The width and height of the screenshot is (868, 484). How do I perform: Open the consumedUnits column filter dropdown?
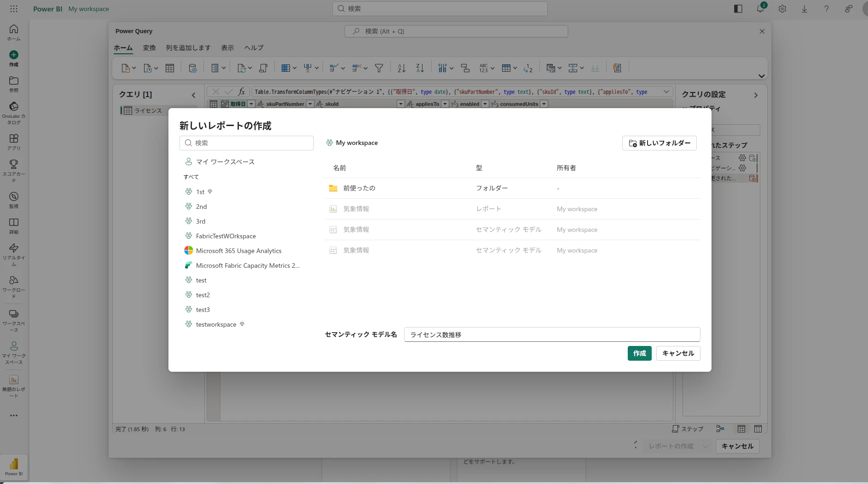point(544,104)
